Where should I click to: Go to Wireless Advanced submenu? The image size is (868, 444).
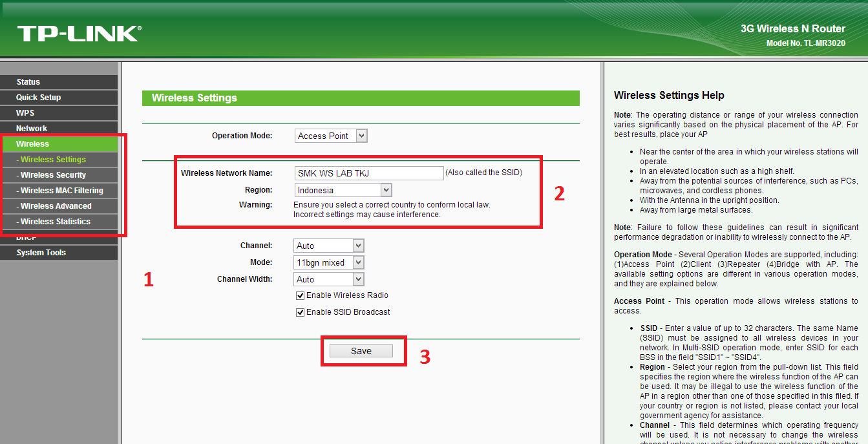[x=59, y=206]
